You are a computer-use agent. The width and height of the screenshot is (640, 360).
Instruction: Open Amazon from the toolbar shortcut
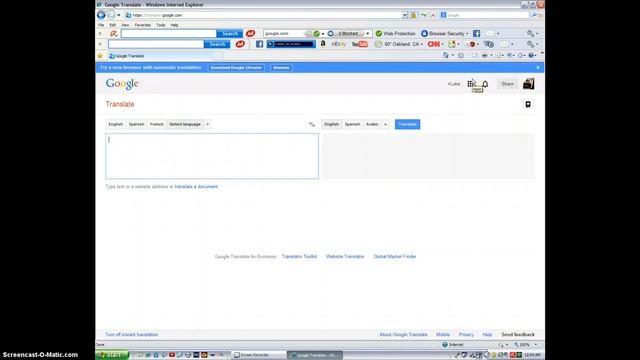coord(323,44)
